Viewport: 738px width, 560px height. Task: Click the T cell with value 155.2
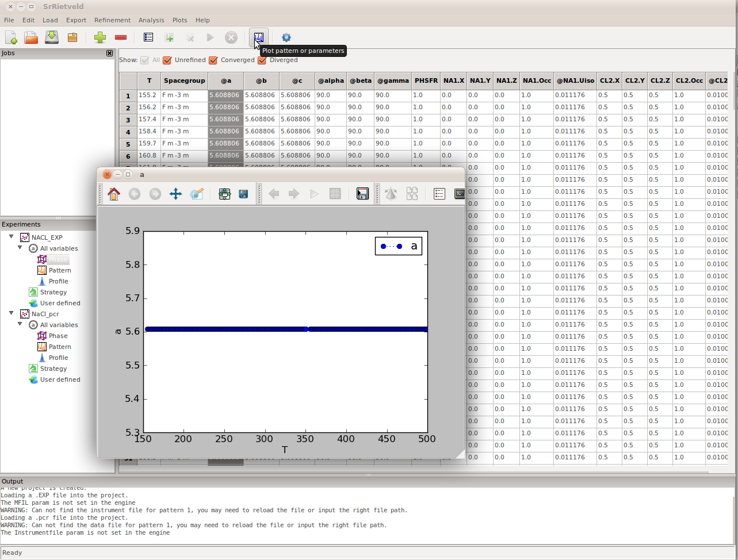click(150, 95)
